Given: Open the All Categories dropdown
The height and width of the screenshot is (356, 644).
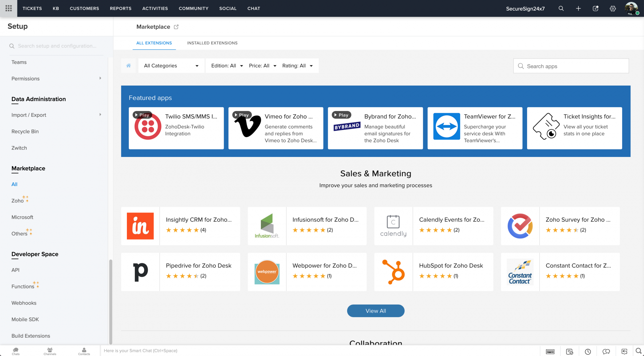Looking at the screenshot, I should click(171, 66).
